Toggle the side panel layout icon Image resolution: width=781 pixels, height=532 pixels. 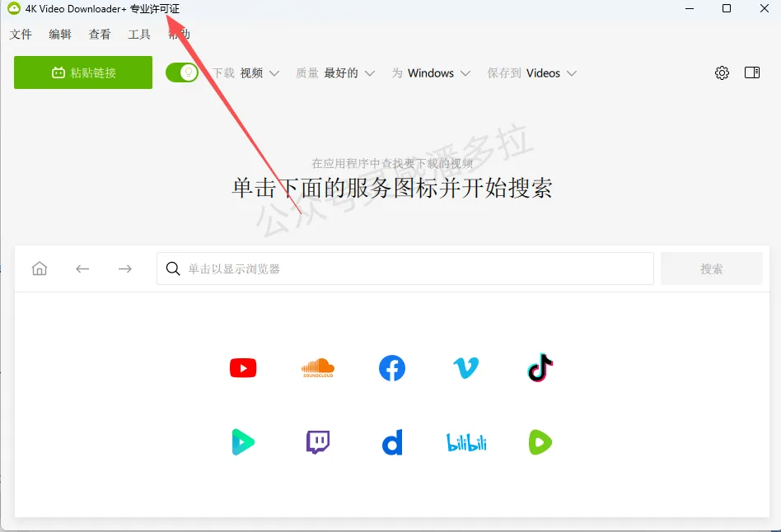click(752, 72)
